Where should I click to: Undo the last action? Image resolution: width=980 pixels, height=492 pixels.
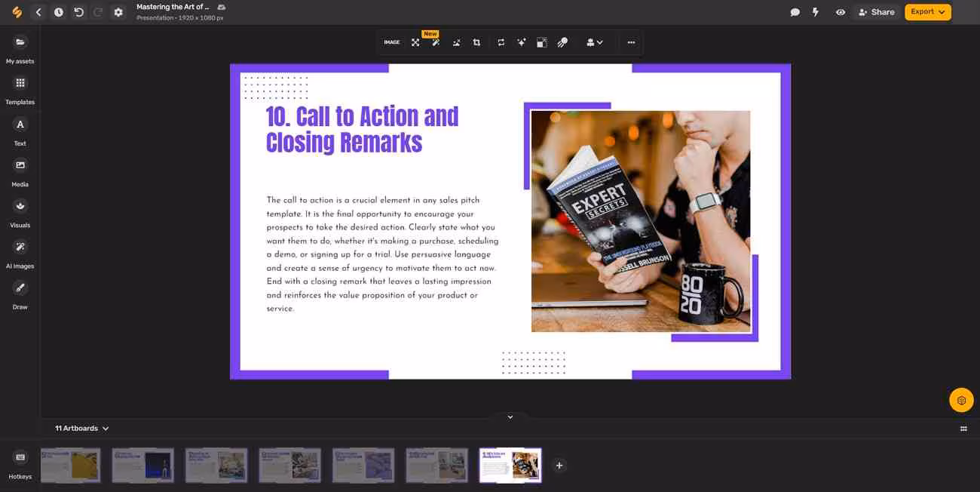78,12
